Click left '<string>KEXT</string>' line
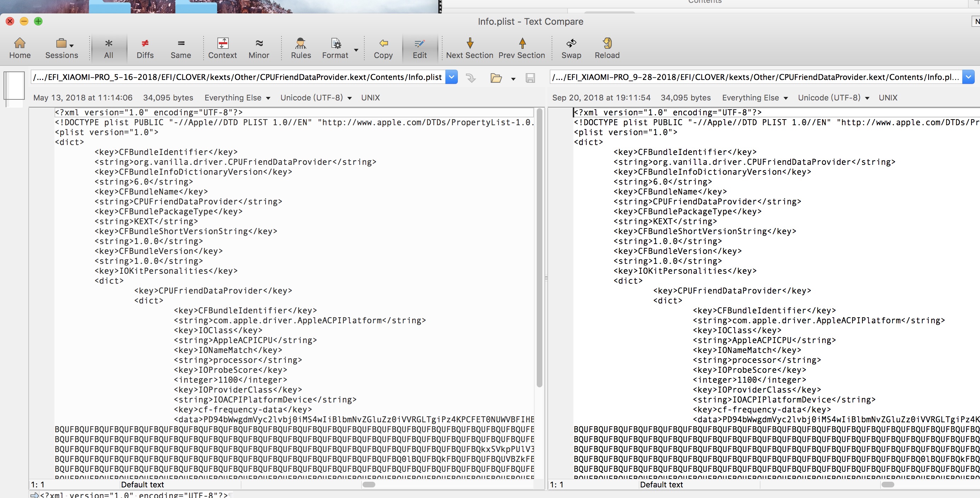The image size is (980, 498). click(x=146, y=221)
